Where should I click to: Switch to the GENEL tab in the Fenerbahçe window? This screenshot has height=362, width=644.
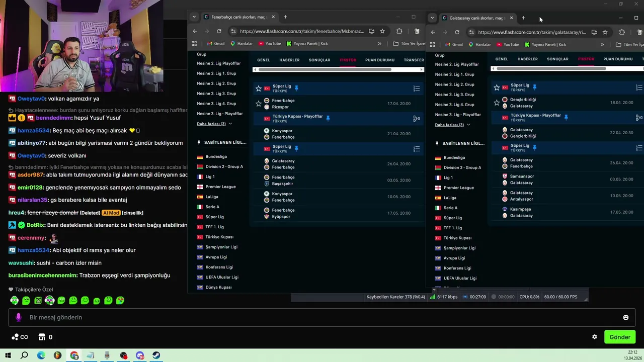point(264,60)
